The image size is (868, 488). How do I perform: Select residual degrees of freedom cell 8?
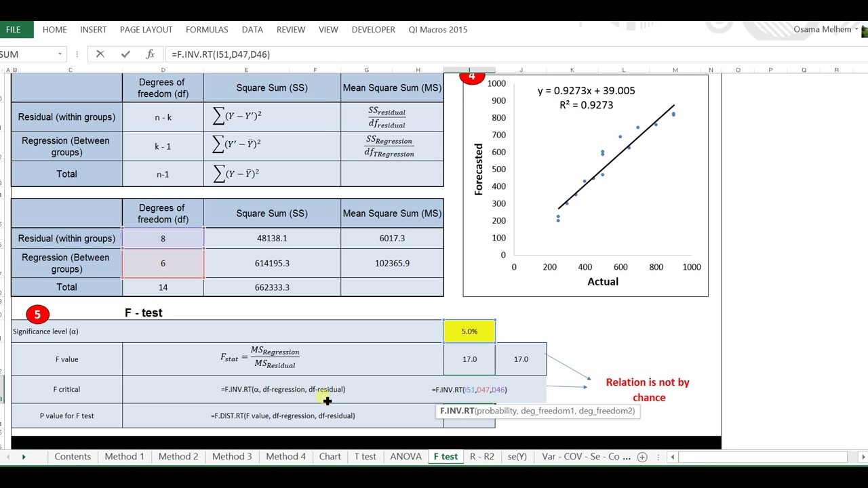[163, 239]
